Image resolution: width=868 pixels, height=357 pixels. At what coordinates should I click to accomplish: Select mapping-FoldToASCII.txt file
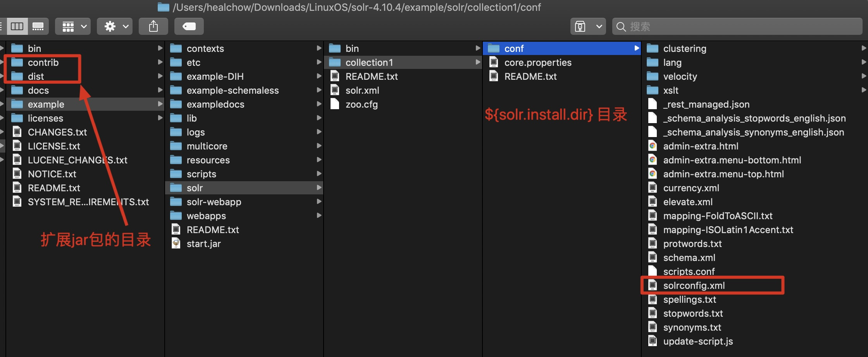click(755, 216)
